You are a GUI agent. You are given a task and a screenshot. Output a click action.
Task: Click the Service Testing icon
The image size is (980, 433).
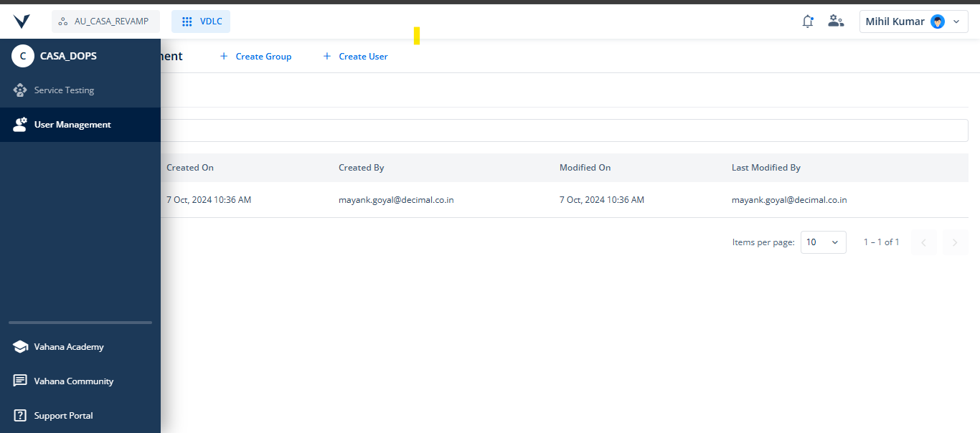[x=20, y=90]
